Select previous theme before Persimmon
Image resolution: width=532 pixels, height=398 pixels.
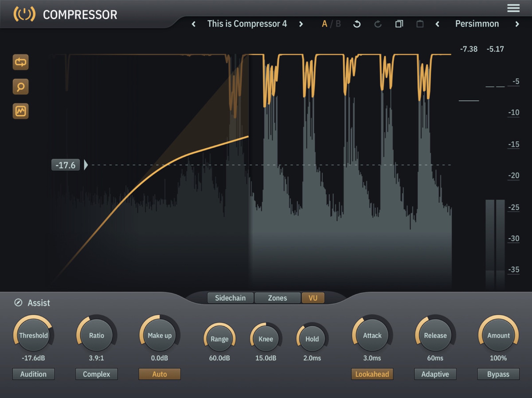[x=438, y=24]
